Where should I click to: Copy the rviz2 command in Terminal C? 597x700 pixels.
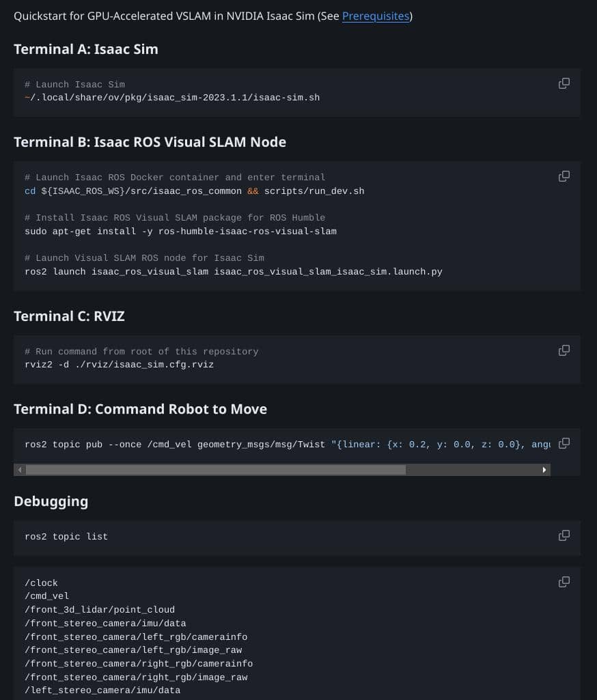point(564,350)
